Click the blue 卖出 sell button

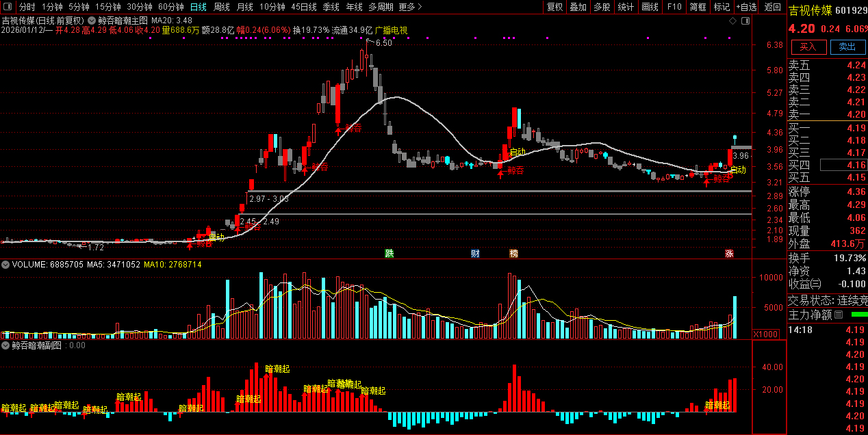tap(847, 47)
